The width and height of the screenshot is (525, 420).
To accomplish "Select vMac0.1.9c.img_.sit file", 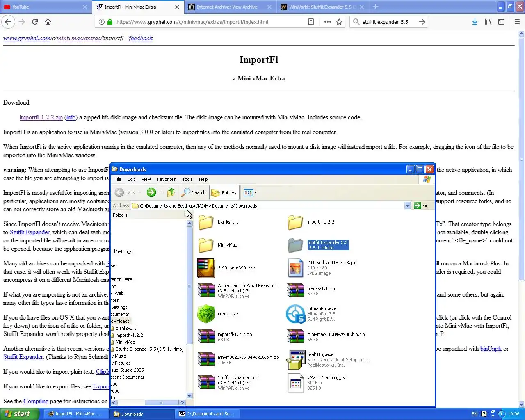I will [317, 383].
